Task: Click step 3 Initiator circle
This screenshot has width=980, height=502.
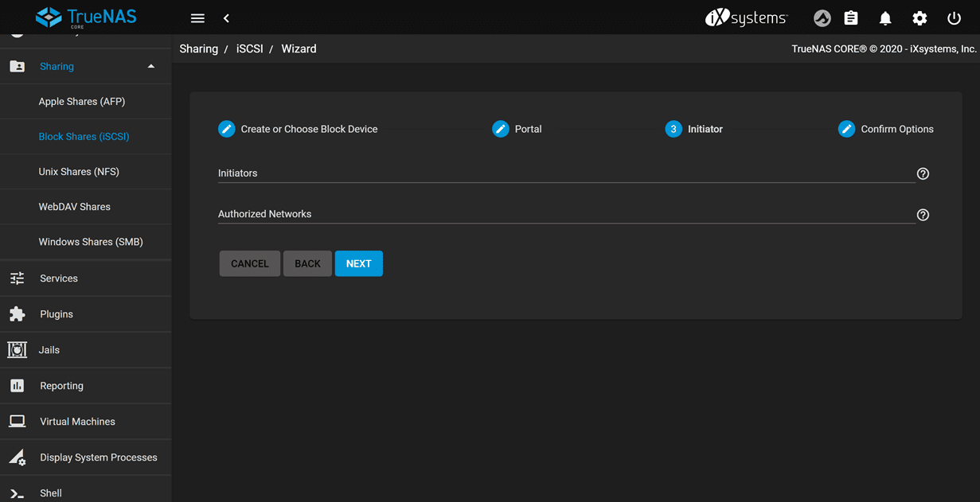Action: pyautogui.click(x=674, y=129)
